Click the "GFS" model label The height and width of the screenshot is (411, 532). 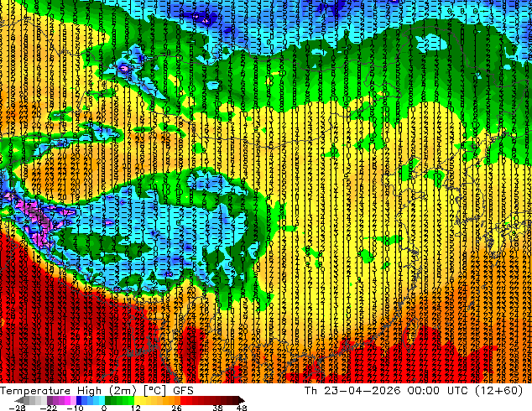click(x=183, y=391)
